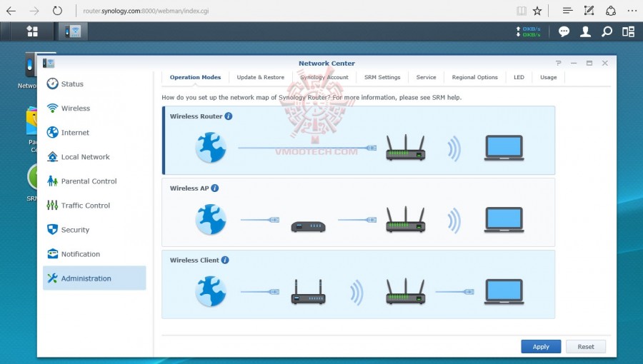
Task: Switch to the LED tab
Action: click(519, 77)
